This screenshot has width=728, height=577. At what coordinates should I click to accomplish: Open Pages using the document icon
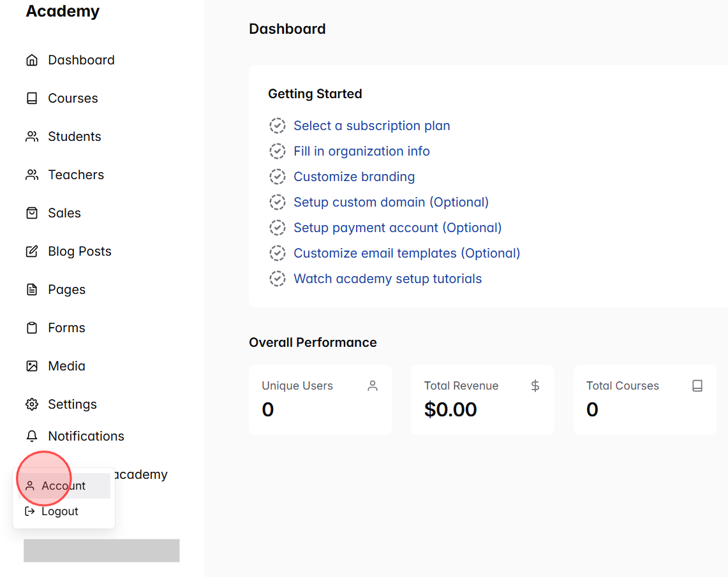32,289
